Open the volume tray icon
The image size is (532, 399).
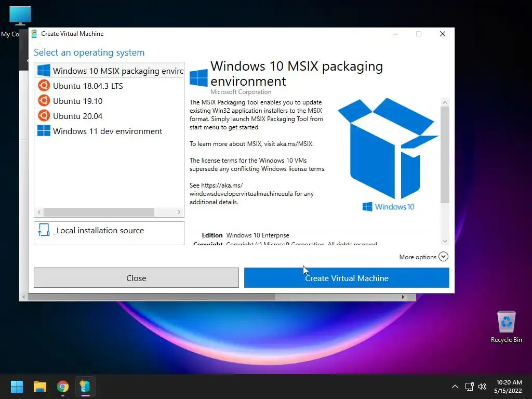click(x=482, y=387)
